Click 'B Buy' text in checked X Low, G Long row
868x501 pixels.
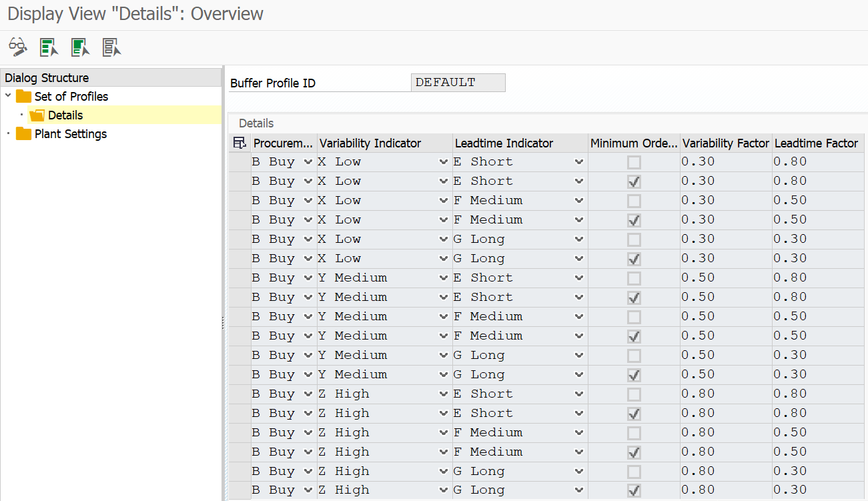point(274,259)
